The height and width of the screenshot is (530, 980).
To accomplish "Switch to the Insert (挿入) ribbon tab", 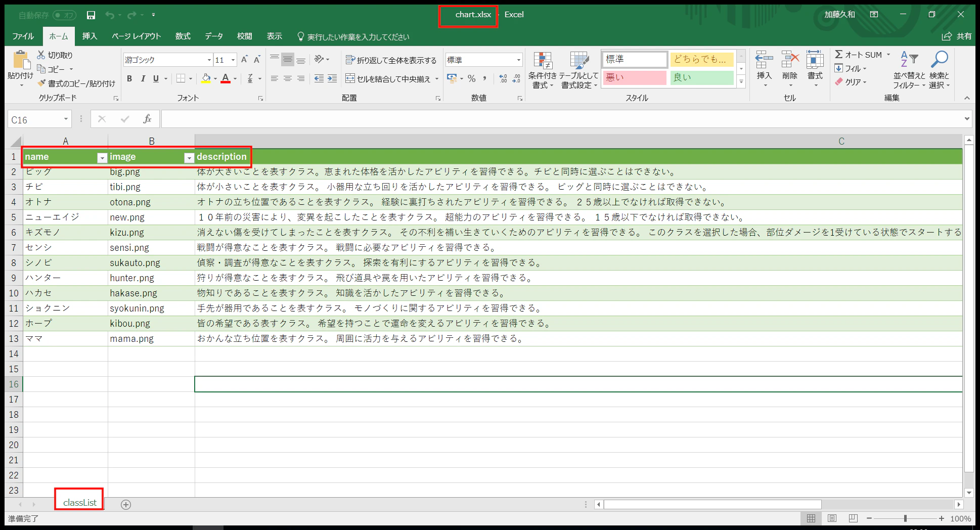I will (90, 36).
